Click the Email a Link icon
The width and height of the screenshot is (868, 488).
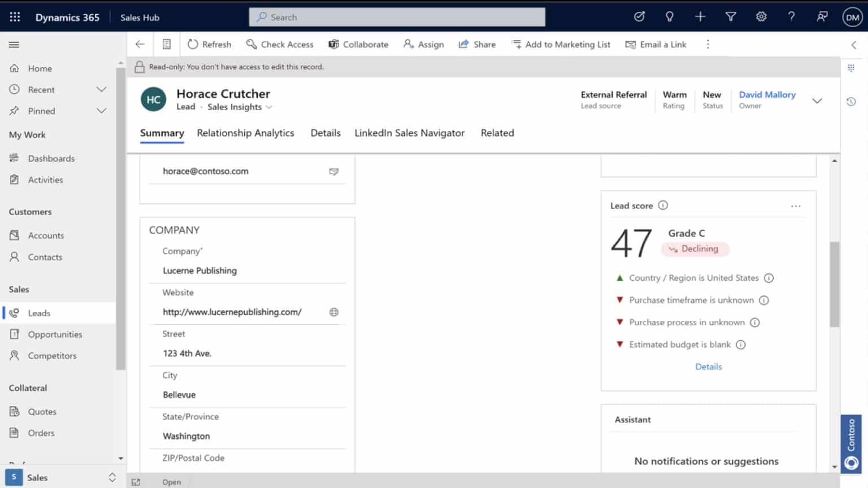630,44
